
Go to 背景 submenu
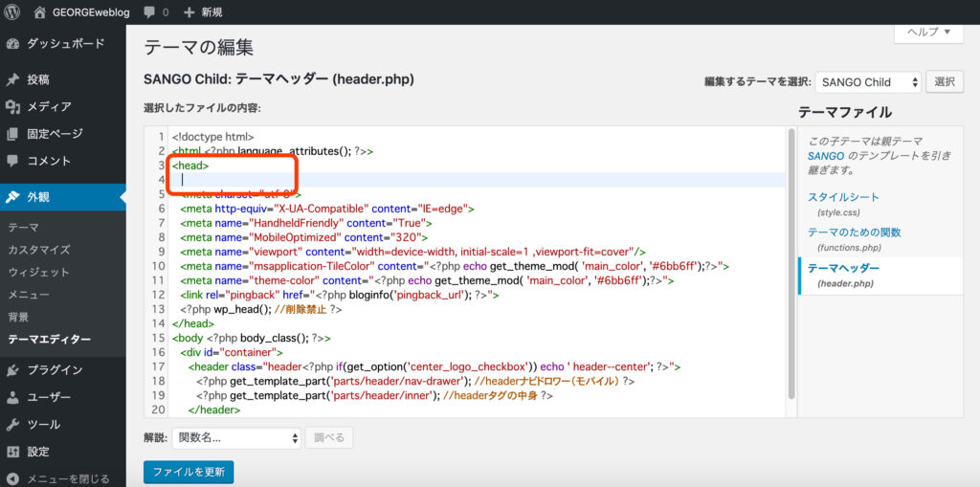pyautogui.click(x=18, y=317)
